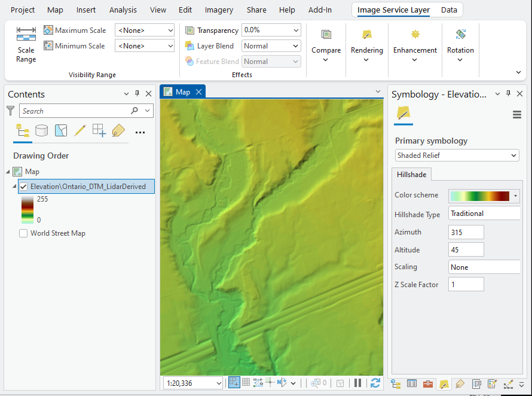Open the Layer Blend dropdown
The height and width of the screenshot is (396, 532).
pyautogui.click(x=271, y=45)
